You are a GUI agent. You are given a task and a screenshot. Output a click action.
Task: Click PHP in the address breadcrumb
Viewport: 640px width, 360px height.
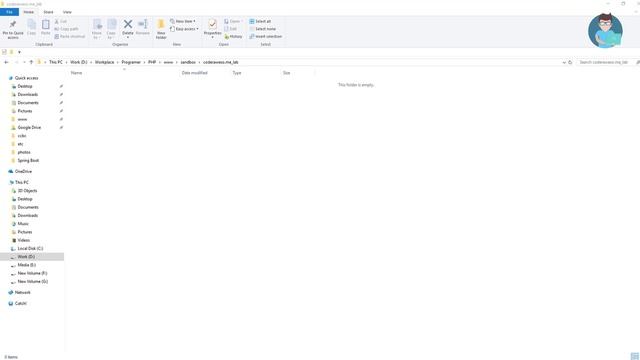click(x=152, y=62)
